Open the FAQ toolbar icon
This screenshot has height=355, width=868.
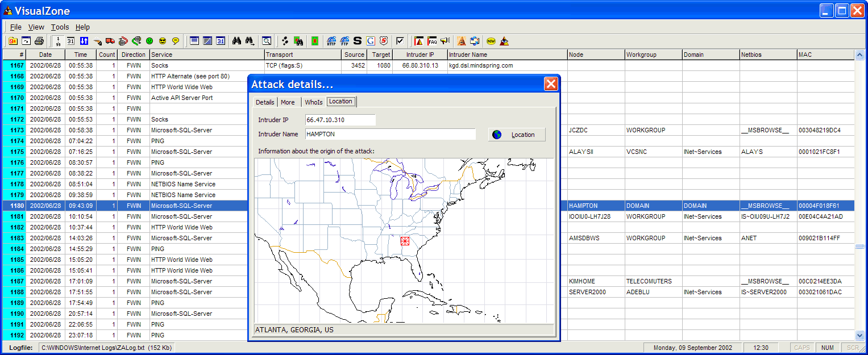(432, 41)
